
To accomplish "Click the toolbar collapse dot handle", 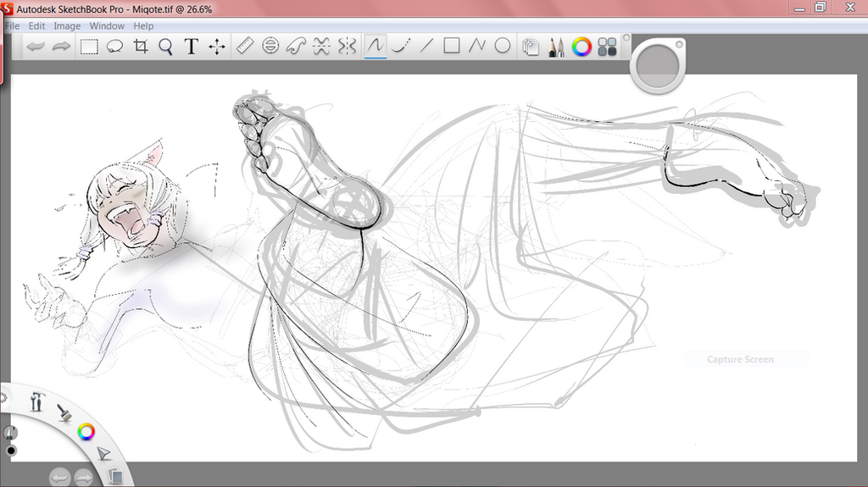I will 626,37.
